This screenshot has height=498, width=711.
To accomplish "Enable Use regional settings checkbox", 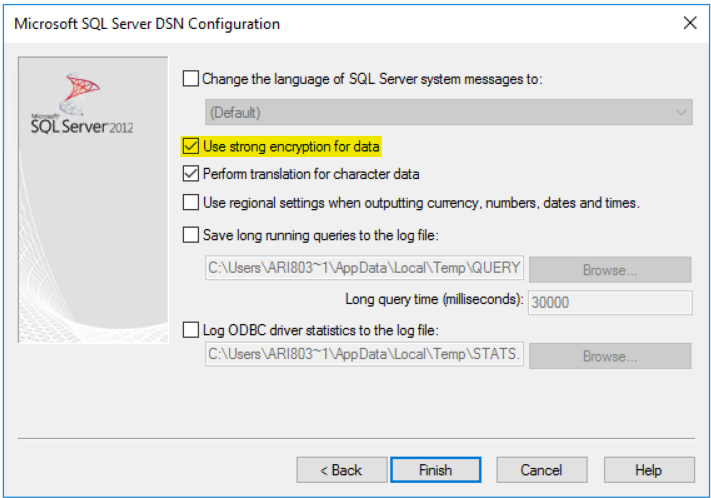I will pyautogui.click(x=190, y=202).
